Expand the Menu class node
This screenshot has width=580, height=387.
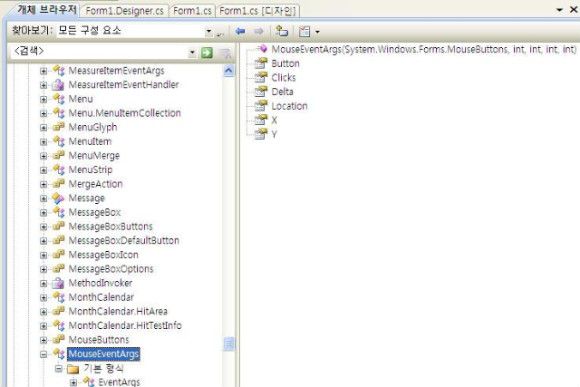43,99
